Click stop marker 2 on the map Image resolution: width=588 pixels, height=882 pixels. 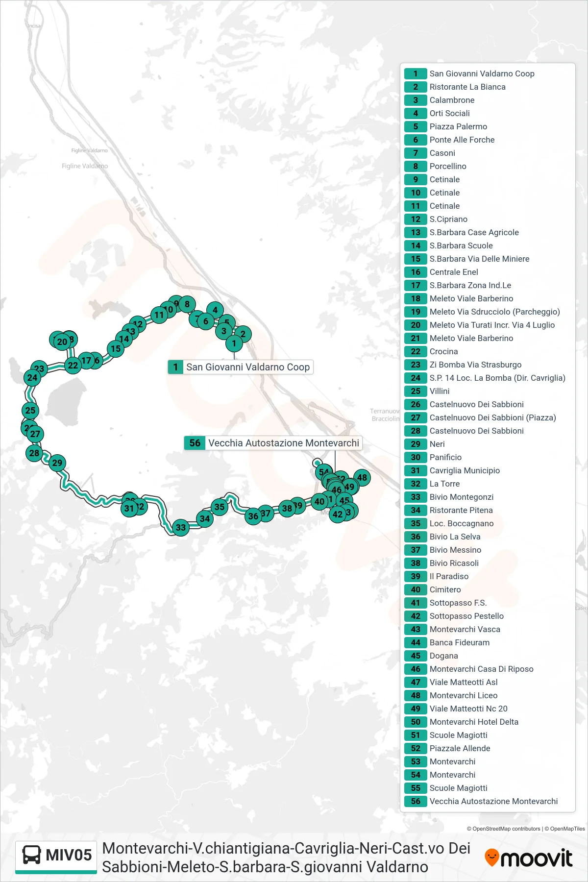[243, 334]
